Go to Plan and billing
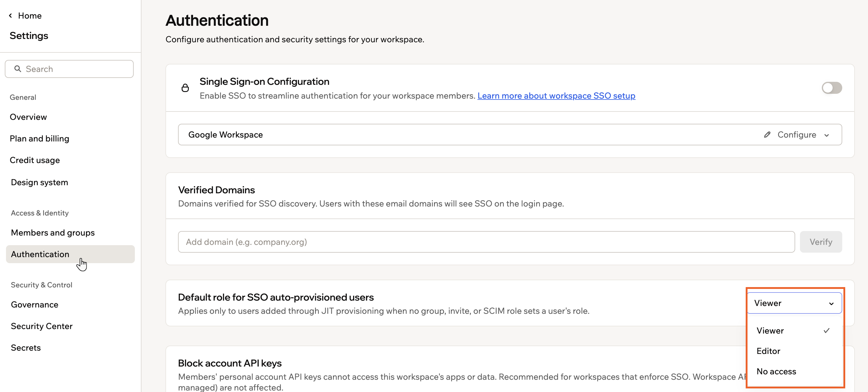The height and width of the screenshot is (392, 868). coord(40,138)
